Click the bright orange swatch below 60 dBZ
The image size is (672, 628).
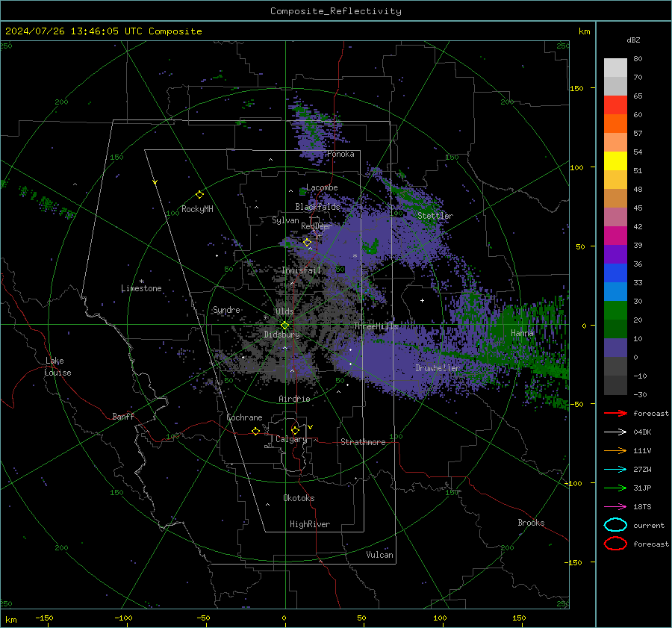(x=615, y=123)
